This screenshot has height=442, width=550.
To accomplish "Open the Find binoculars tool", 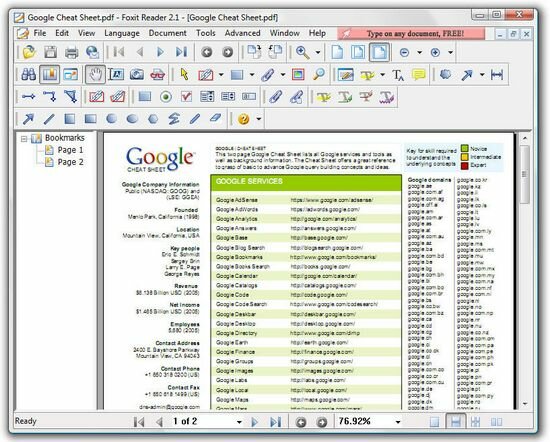I will (x=29, y=74).
